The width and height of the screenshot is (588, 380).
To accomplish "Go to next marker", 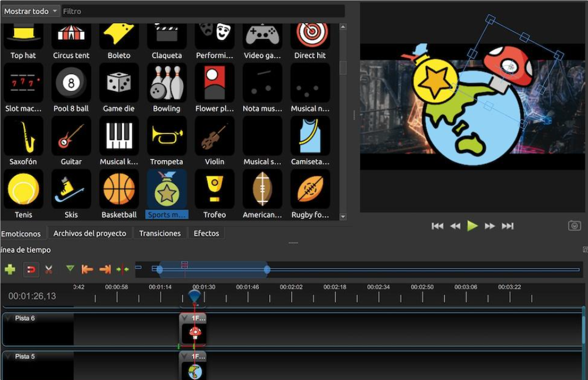I will (x=105, y=269).
